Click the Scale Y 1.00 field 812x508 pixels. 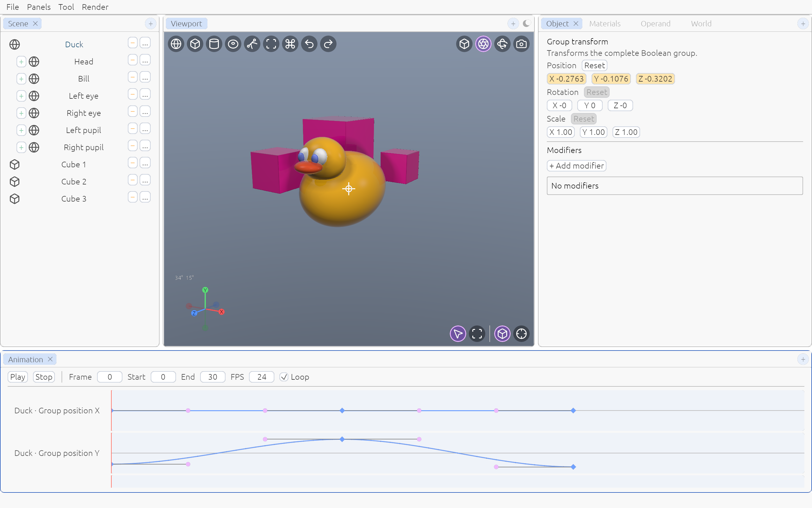click(593, 132)
